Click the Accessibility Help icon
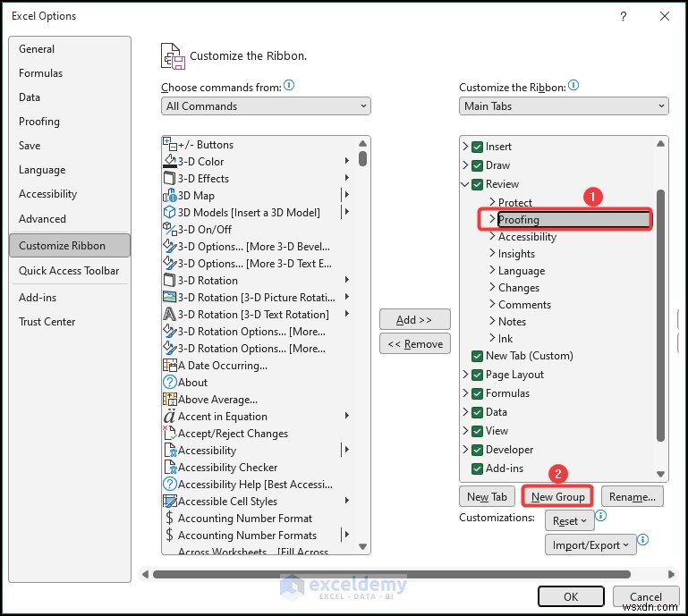 [169, 484]
